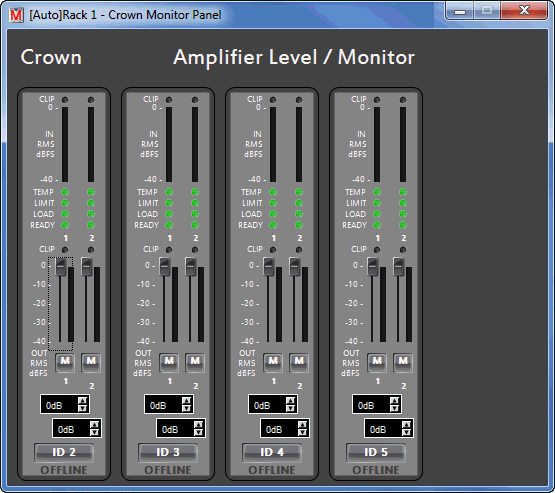Open the ID 2 amplifier button
555x493 pixels.
(64, 452)
